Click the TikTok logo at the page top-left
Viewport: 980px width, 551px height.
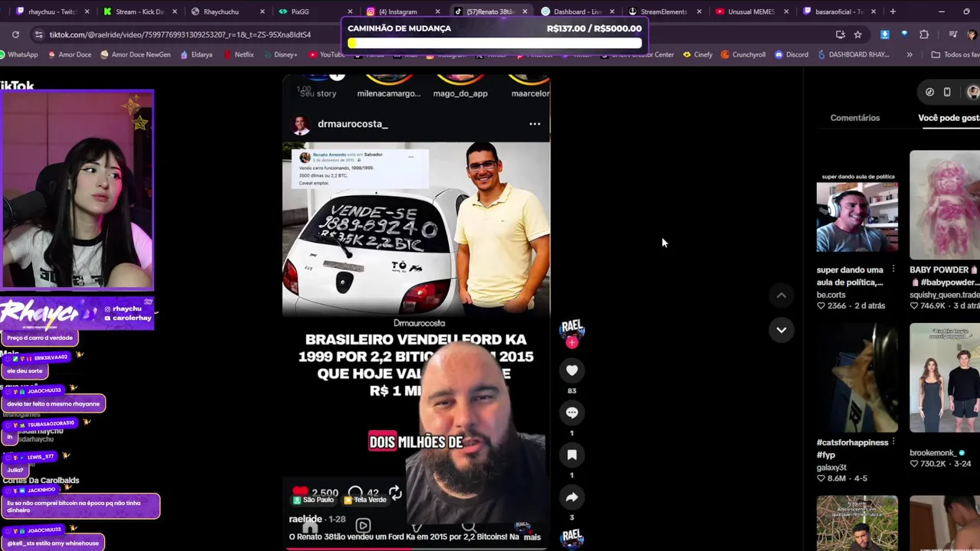(x=17, y=86)
